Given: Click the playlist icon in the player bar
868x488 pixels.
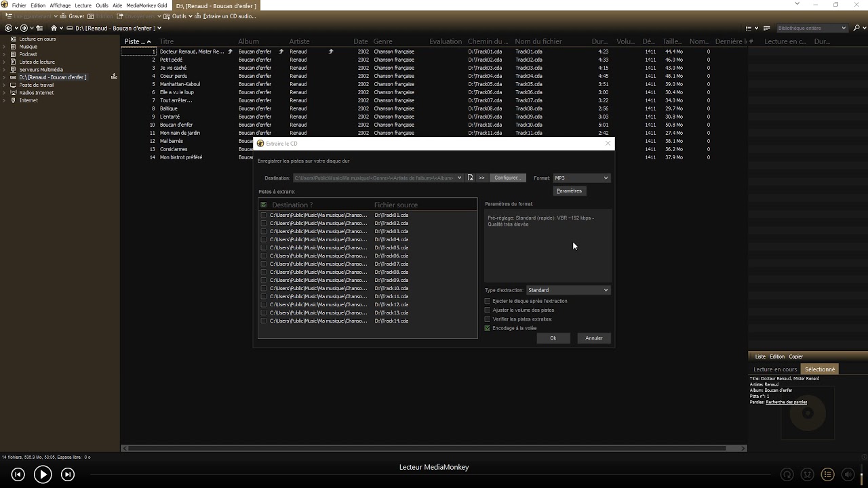Looking at the screenshot, I should point(827,474).
